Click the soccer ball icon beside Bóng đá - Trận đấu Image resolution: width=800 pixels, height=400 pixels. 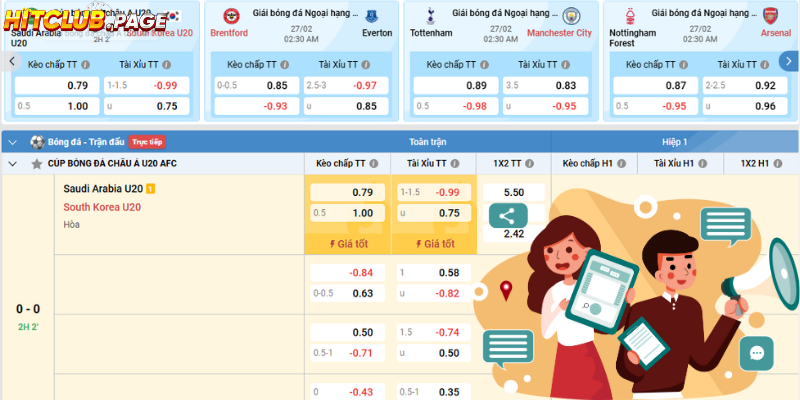click(37, 142)
